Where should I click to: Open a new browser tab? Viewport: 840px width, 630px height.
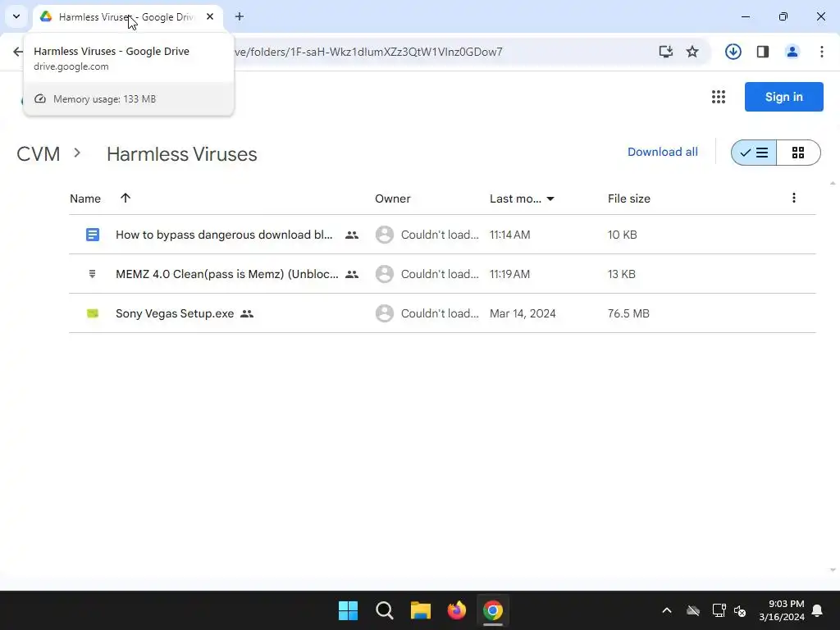pyautogui.click(x=240, y=16)
